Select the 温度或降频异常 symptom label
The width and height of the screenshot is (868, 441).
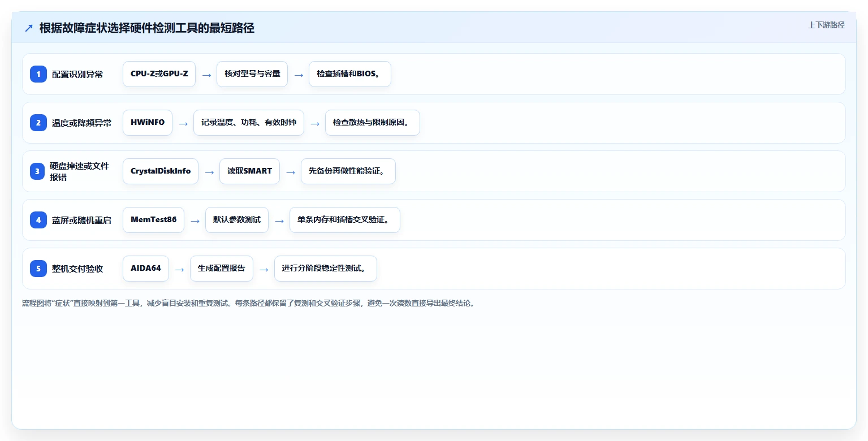81,123
